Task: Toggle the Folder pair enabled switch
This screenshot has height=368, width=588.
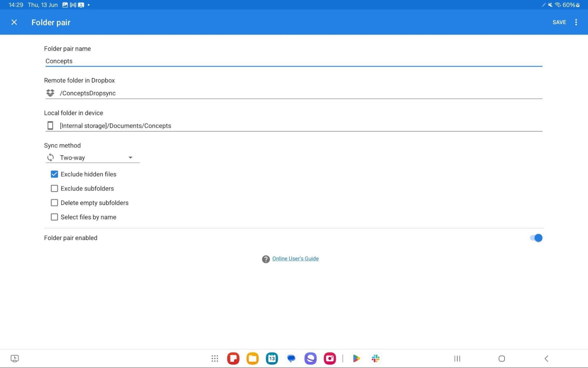Action: pyautogui.click(x=536, y=238)
